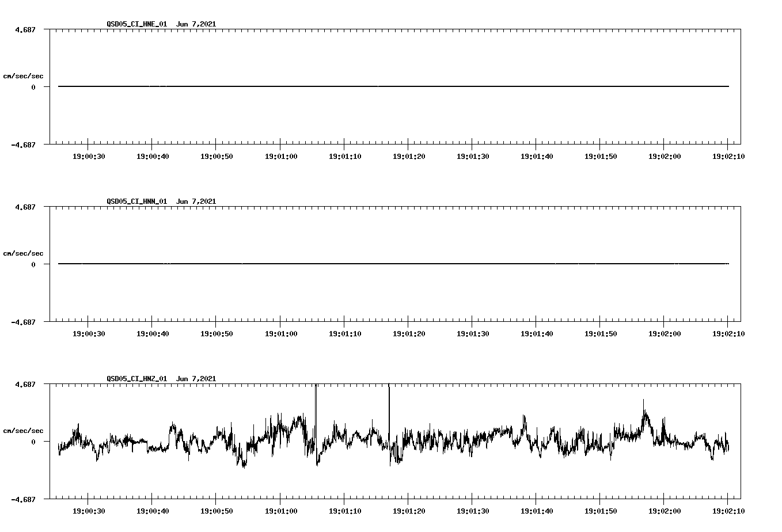Click inside the HNZ plot noisy waveform area
This screenshot has height=532, width=782.
(518, 440)
